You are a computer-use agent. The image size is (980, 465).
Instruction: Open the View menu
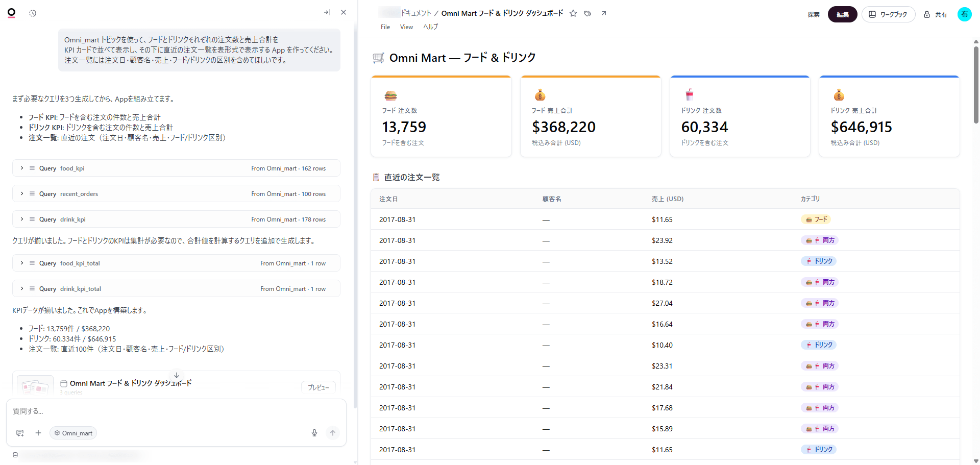pyautogui.click(x=406, y=27)
